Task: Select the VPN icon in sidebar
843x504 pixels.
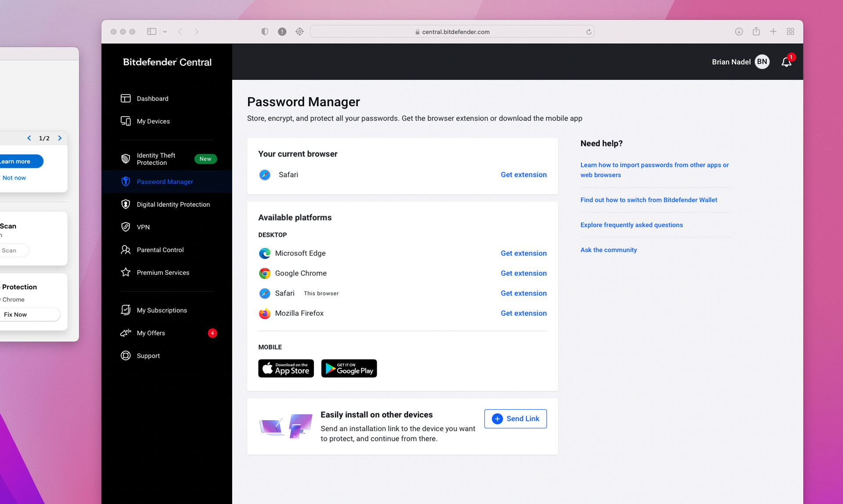Action: coord(126,227)
